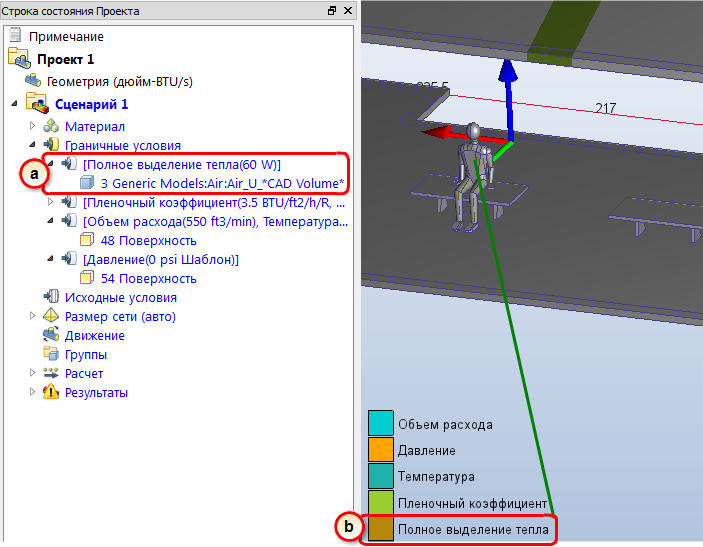The width and height of the screenshot is (703, 547).
Task: Click the Материал icon
Action: click(x=51, y=126)
